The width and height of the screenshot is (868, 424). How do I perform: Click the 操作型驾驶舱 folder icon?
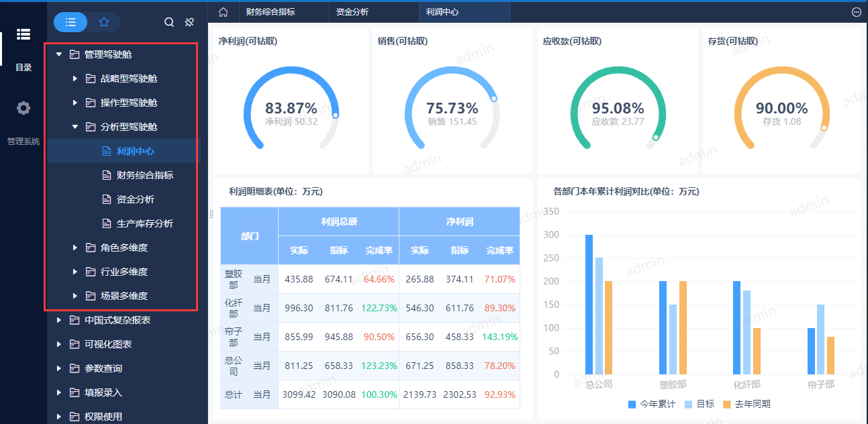click(x=91, y=103)
